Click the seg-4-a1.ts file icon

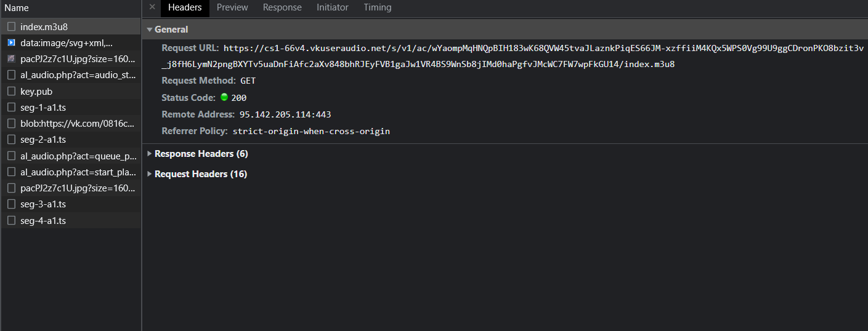point(11,220)
